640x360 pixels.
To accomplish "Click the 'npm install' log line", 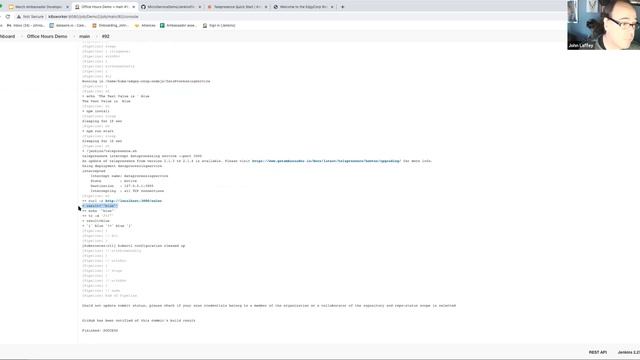I will pos(96,111).
